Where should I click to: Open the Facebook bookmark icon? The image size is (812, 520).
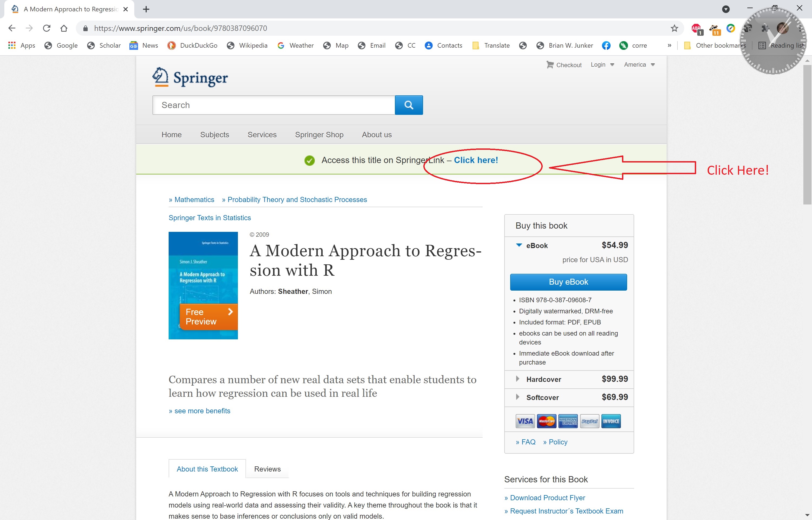pos(606,45)
